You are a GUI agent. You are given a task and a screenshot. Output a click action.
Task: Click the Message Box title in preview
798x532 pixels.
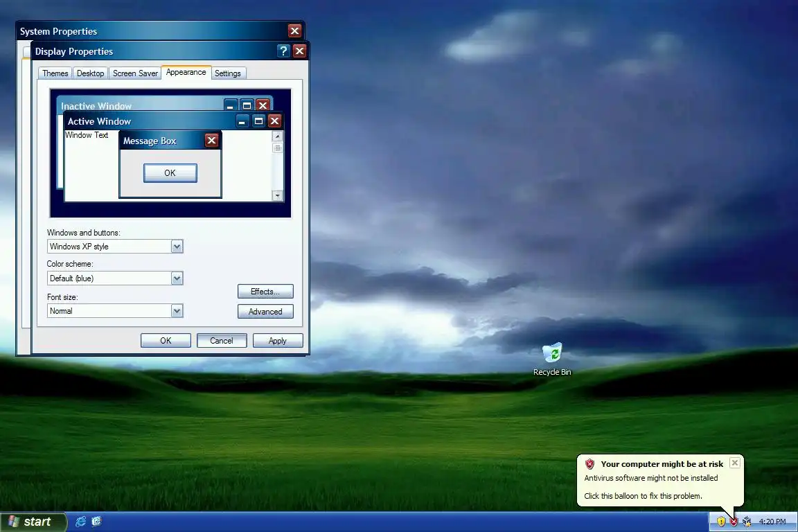pos(150,141)
